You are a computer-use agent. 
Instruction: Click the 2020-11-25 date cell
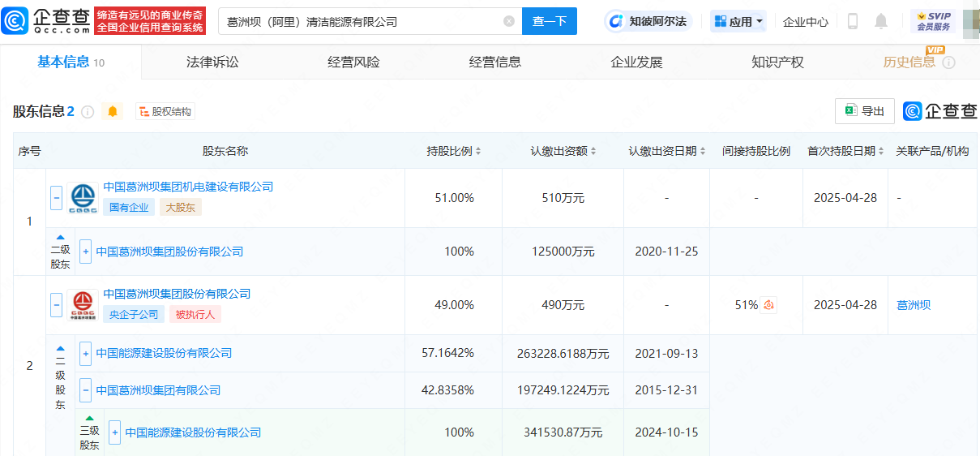pos(666,252)
